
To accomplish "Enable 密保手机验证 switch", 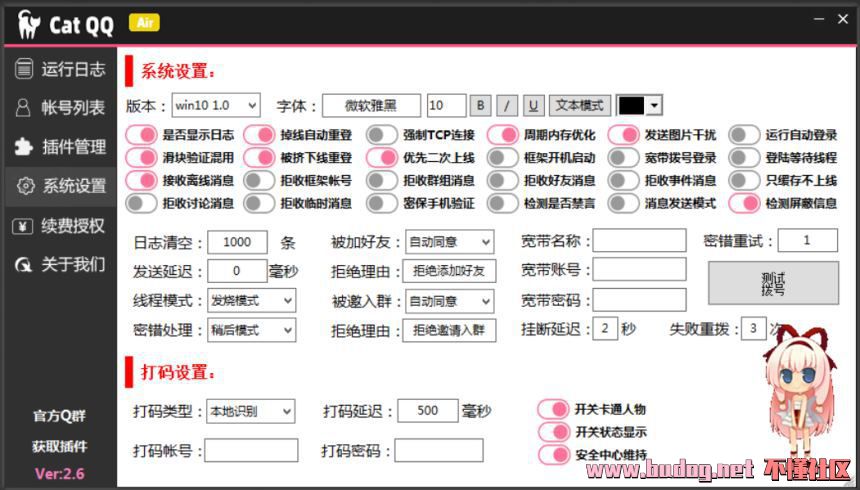I will pos(382,204).
